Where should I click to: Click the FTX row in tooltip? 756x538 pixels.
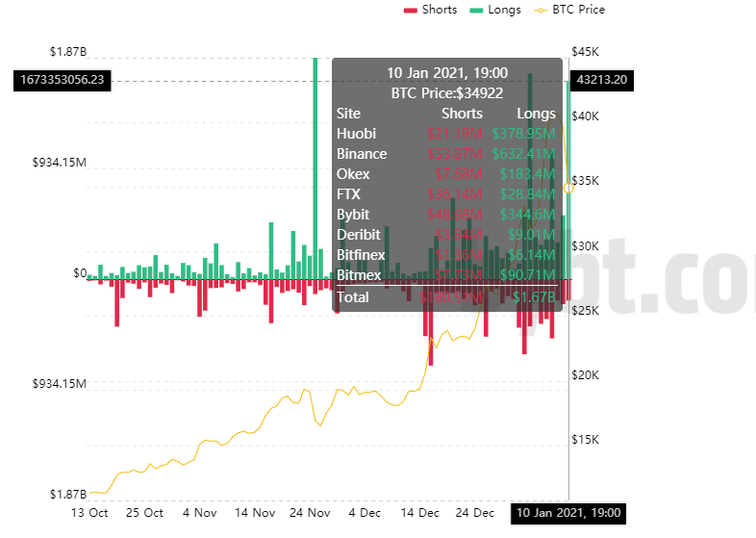coord(446,194)
